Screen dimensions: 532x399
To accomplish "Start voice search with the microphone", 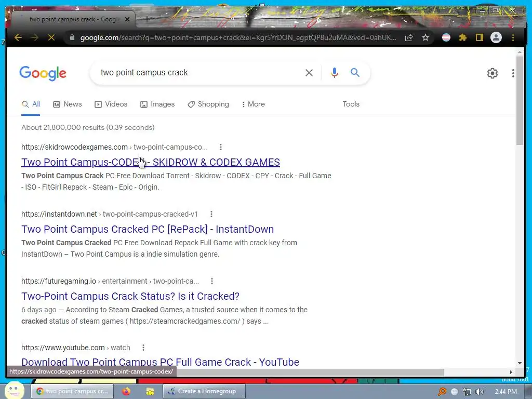I will click(334, 73).
